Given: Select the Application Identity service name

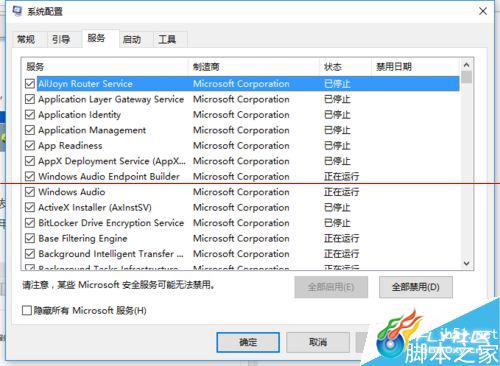Looking at the screenshot, I should 80,115.
